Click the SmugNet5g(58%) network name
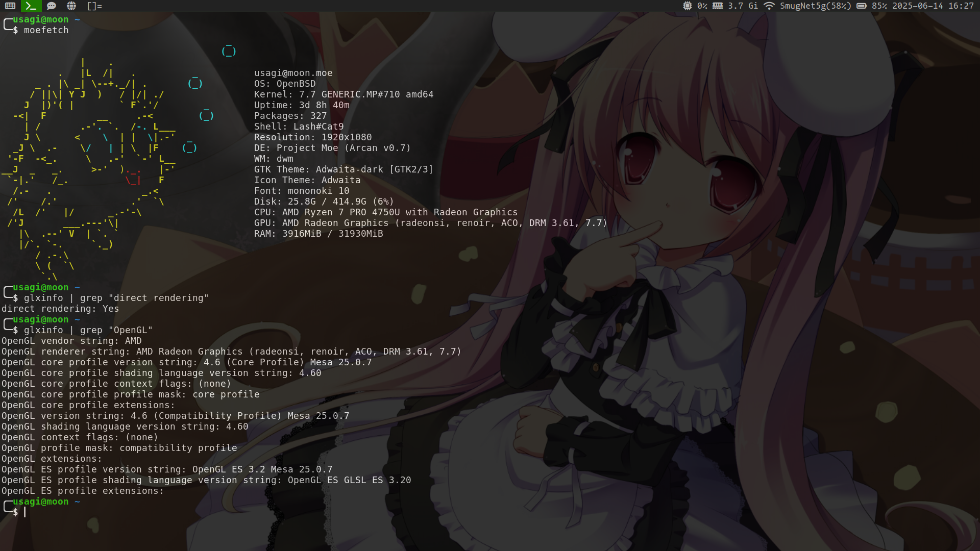This screenshot has height=551, width=980. pyautogui.click(x=815, y=6)
